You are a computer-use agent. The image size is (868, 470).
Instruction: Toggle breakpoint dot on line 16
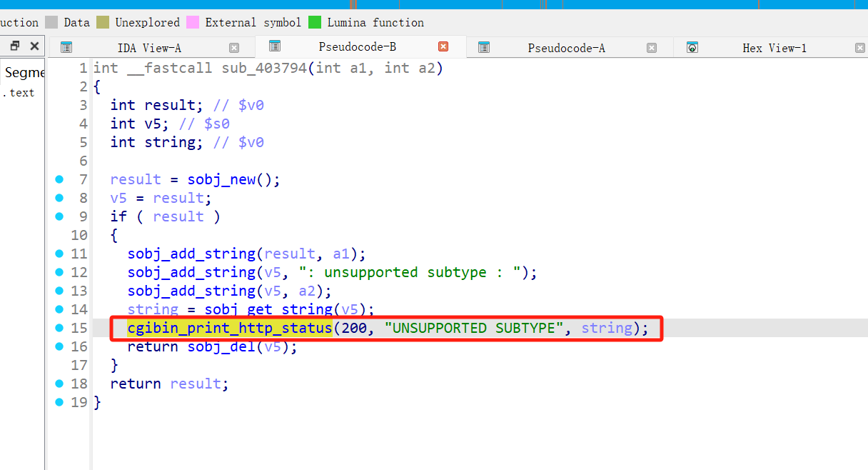pos(60,346)
